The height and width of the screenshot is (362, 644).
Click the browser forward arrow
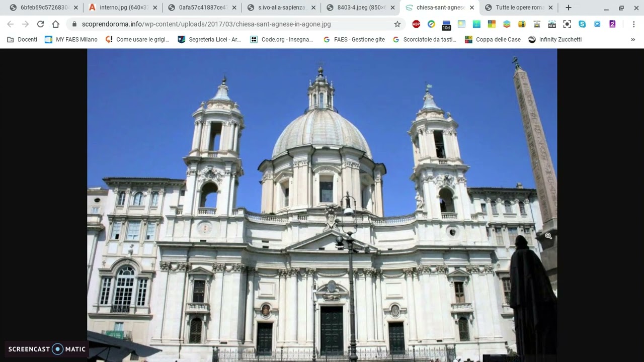pyautogui.click(x=26, y=24)
